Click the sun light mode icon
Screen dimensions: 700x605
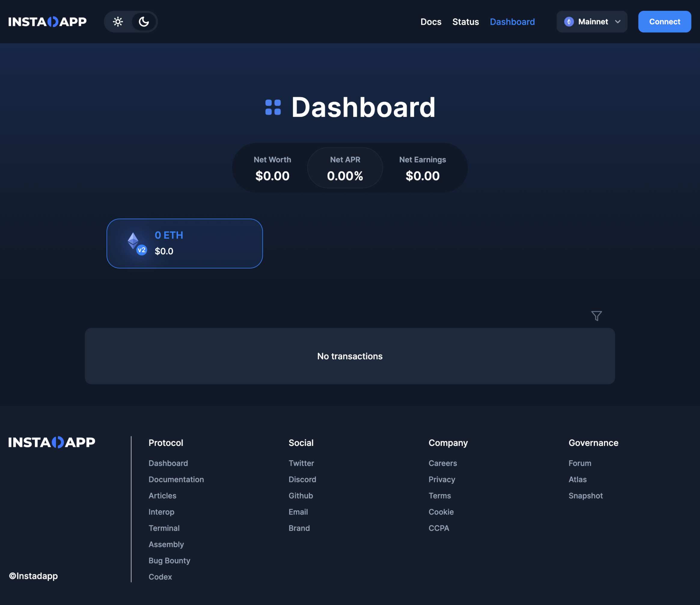[x=118, y=21]
